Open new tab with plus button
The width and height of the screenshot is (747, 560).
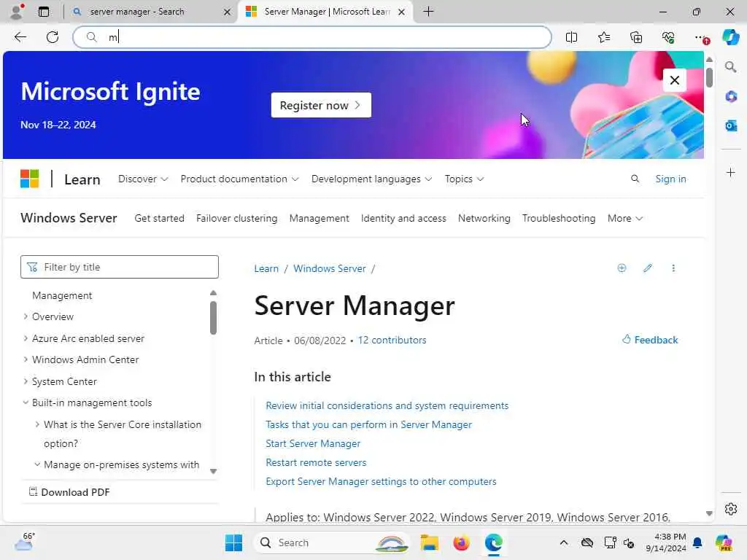(x=428, y=12)
